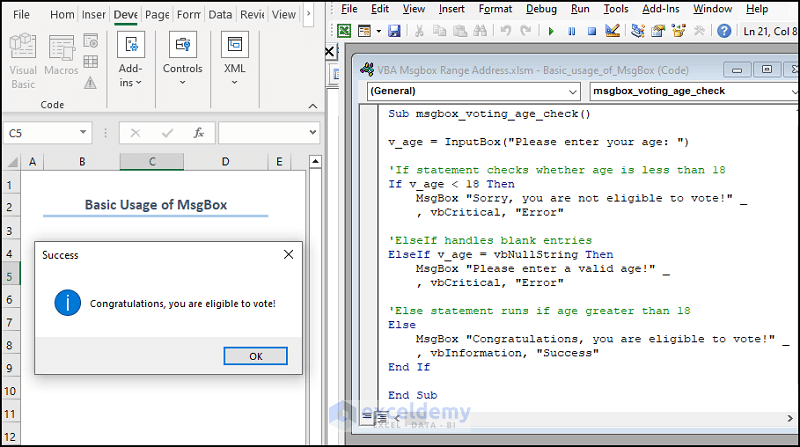Click Macro Security warning triangle icon
800x447 pixels.
tap(90, 82)
